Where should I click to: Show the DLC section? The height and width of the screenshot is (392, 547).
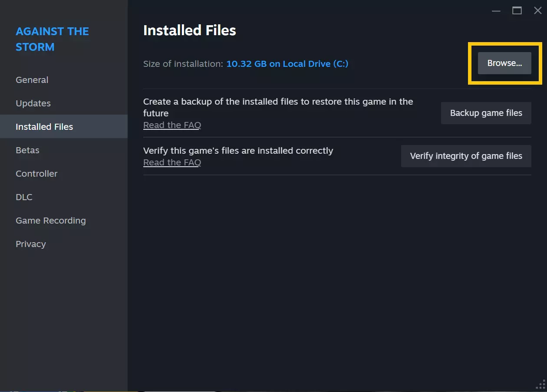[x=24, y=197]
